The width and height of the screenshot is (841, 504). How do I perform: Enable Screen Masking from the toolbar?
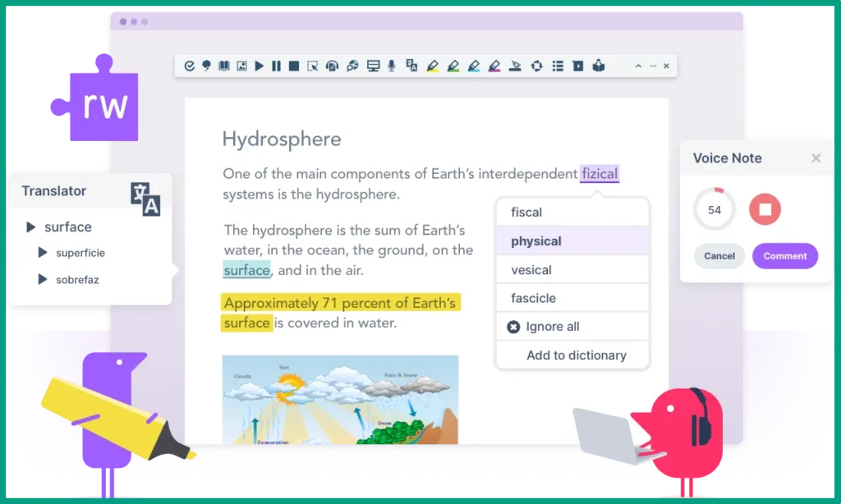click(x=373, y=66)
